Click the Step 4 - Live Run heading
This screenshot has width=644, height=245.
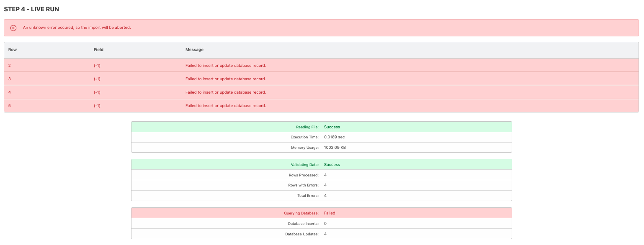(31, 9)
